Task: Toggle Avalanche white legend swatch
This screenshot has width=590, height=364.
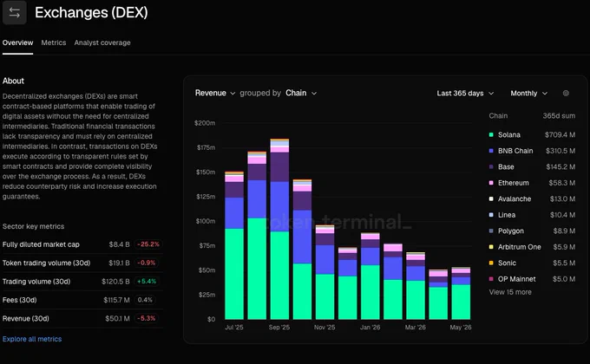Action: pos(491,199)
